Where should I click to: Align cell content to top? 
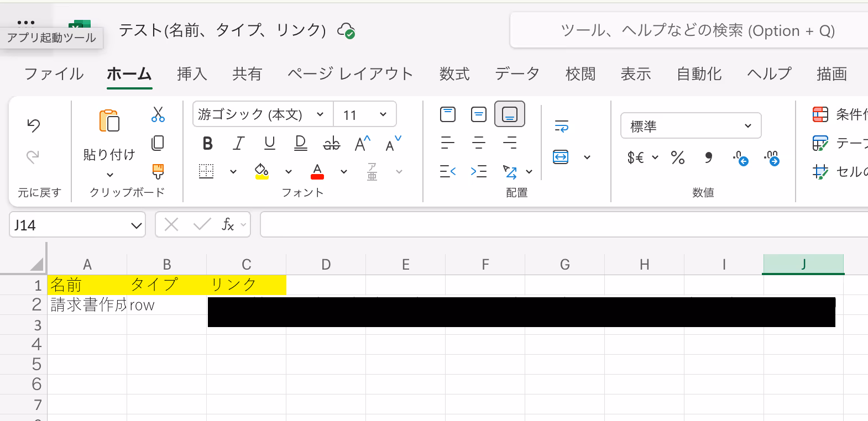click(448, 114)
